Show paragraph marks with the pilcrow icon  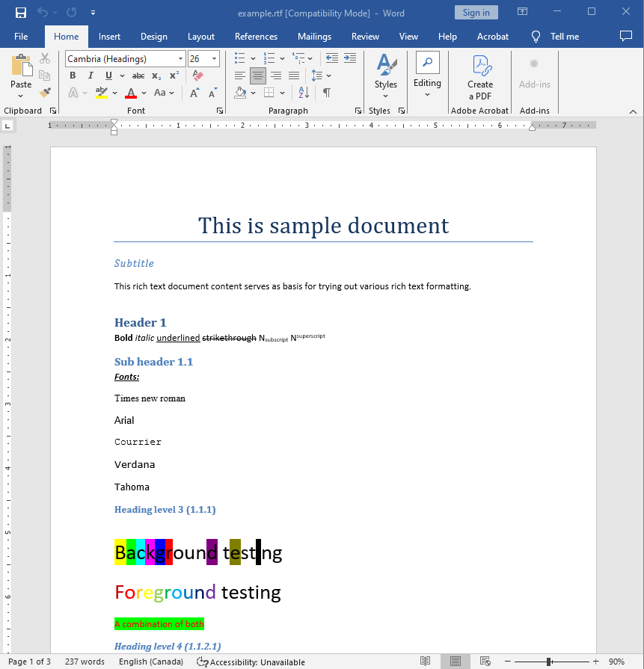[327, 93]
